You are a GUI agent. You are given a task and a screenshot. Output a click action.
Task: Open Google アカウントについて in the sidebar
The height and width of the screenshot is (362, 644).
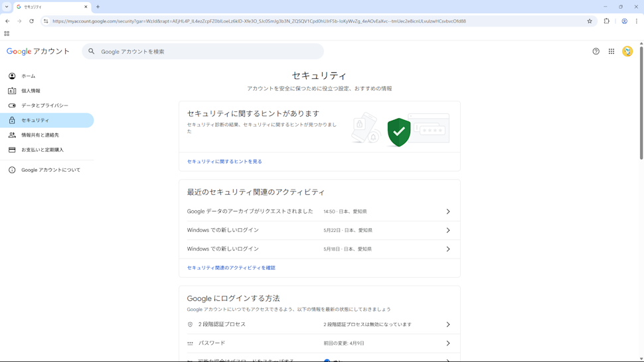pos(47,170)
